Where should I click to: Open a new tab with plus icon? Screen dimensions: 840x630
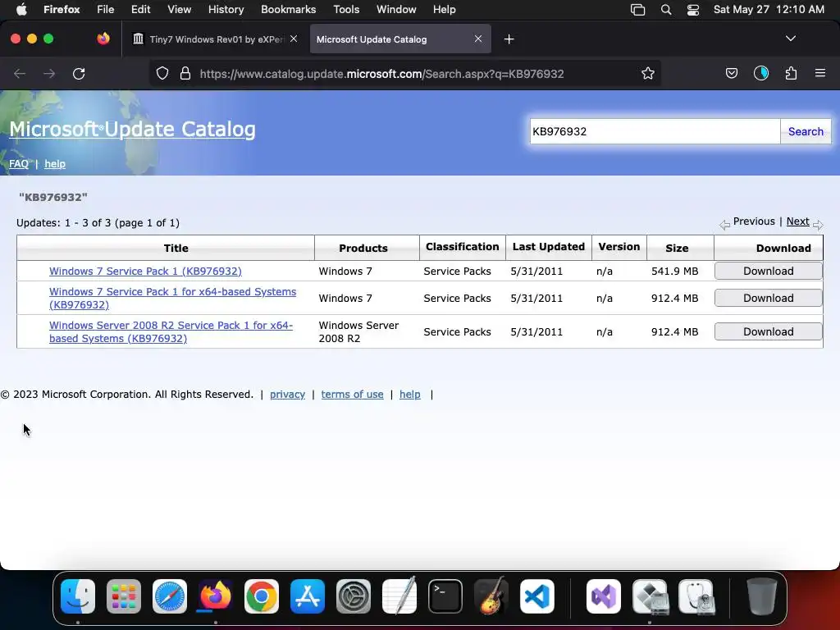point(509,39)
